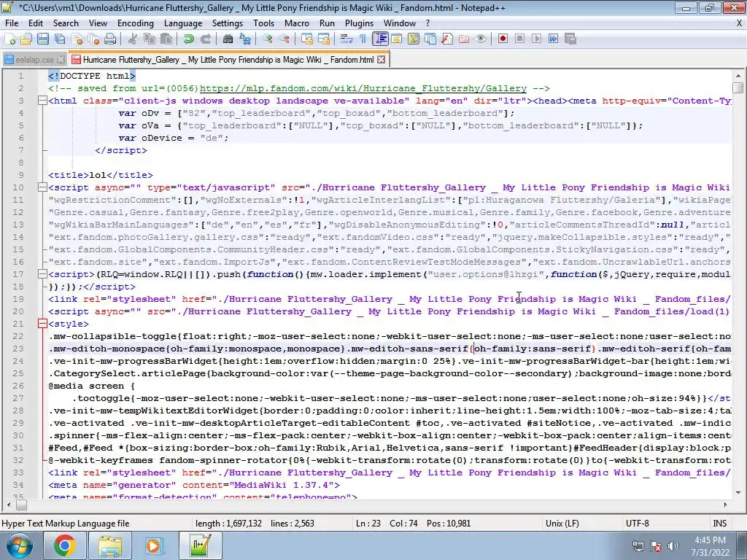The image size is (747, 560).
Task: Cut selection with scissors icon
Action: click(x=133, y=39)
